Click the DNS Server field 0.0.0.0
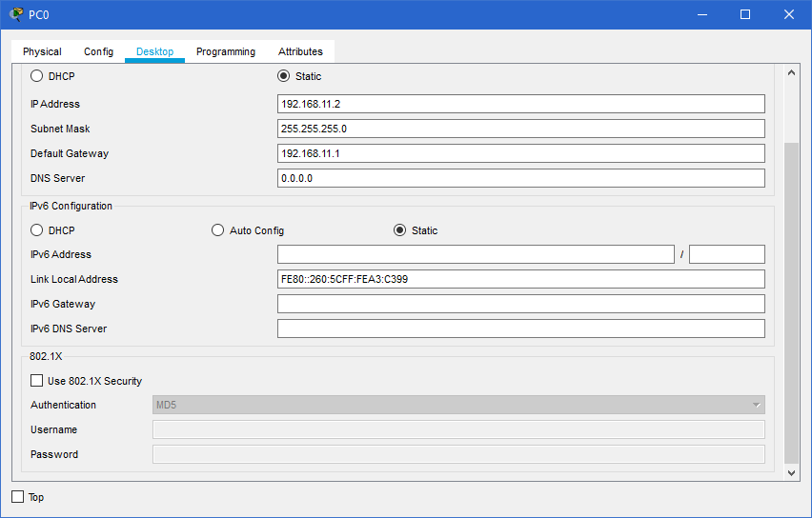This screenshot has height=518, width=812. [x=521, y=178]
